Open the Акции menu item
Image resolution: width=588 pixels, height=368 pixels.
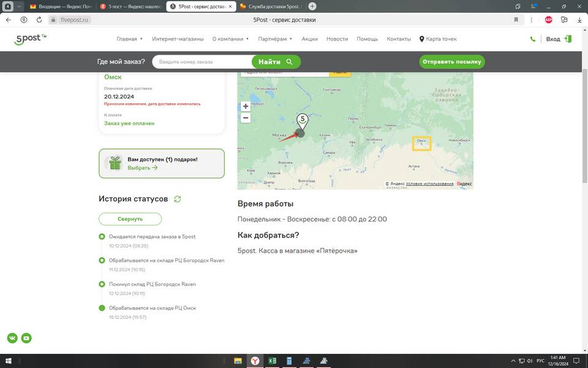pos(309,39)
